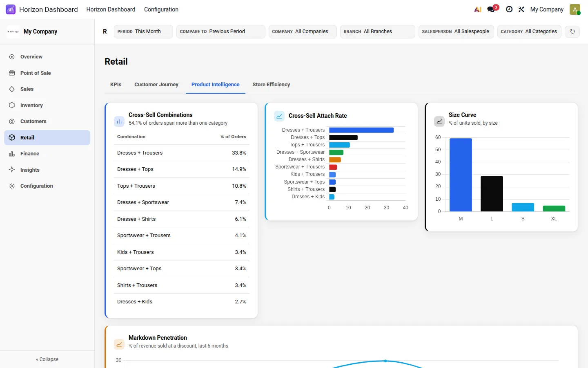The width and height of the screenshot is (588, 368).
Task: Open the Category All Categories dropdown
Action: (529, 31)
